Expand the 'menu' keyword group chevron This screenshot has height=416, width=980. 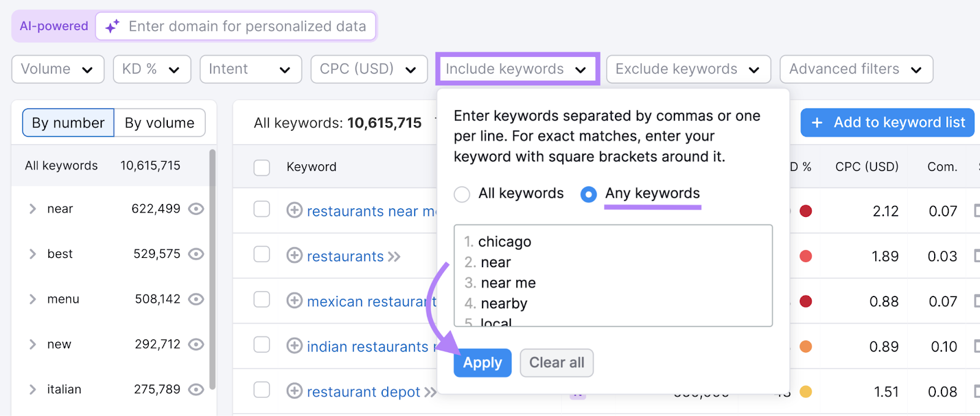(32, 298)
